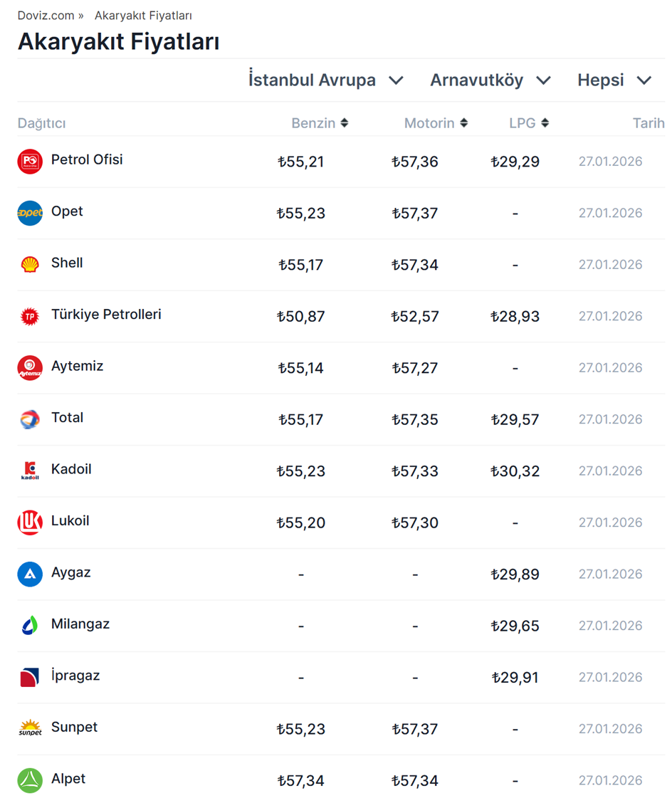The height and width of the screenshot is (798, 672).
Task: Click the Shell logo icon
Action: point(30,265)
